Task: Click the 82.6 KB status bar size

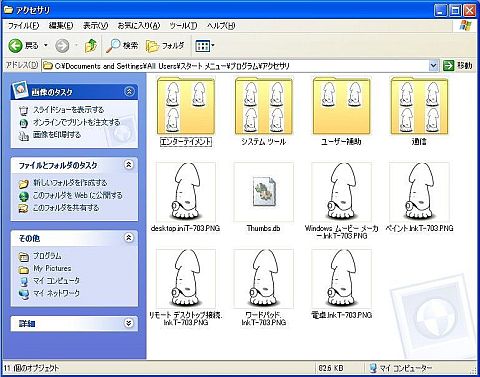Action: (331, 368)
